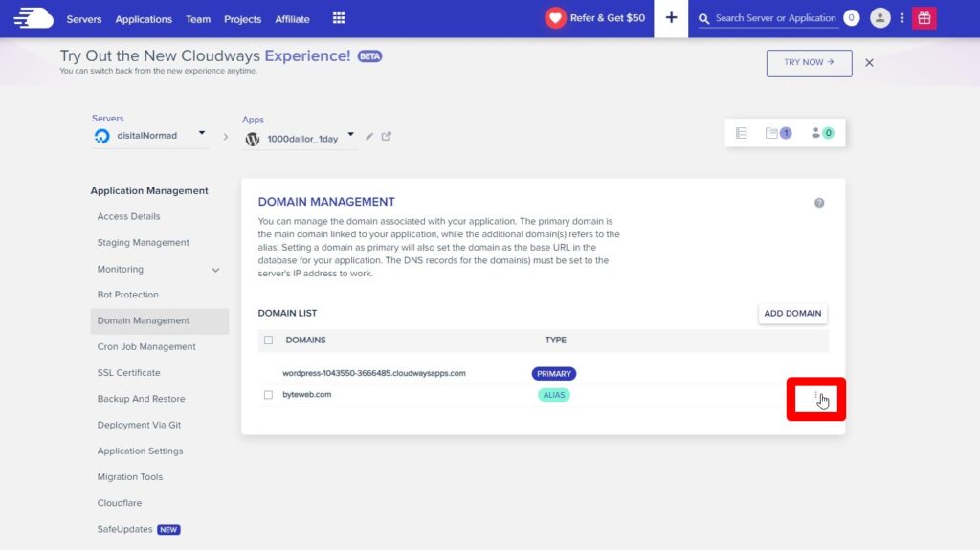Click the breadcrumb arrow between Servers and Apps
This screenshot has height=550, width=980.
[x=226, y=136]
